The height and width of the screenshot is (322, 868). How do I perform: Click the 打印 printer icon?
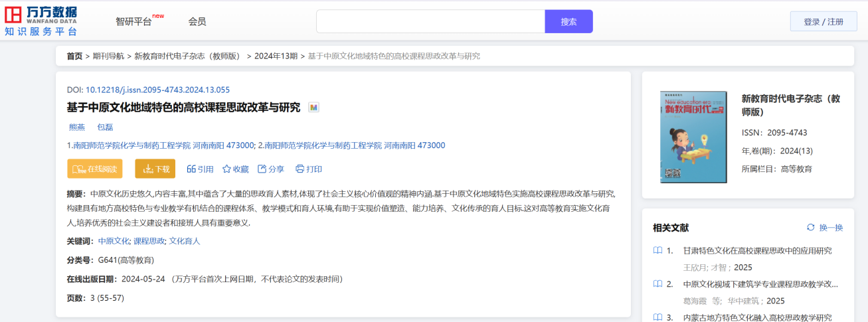tap(300, 169)
